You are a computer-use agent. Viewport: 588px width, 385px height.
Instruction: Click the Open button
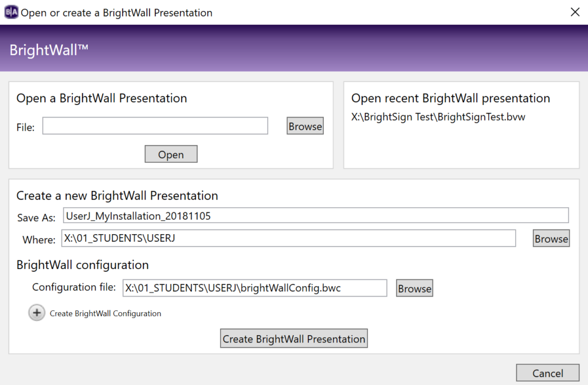[171, 154]
